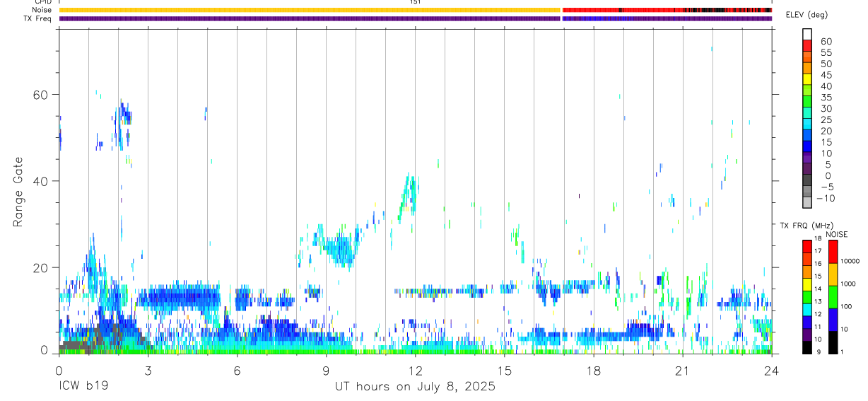Pick the blue swatch in the NOISE colorbar

[x=833, y=320]
